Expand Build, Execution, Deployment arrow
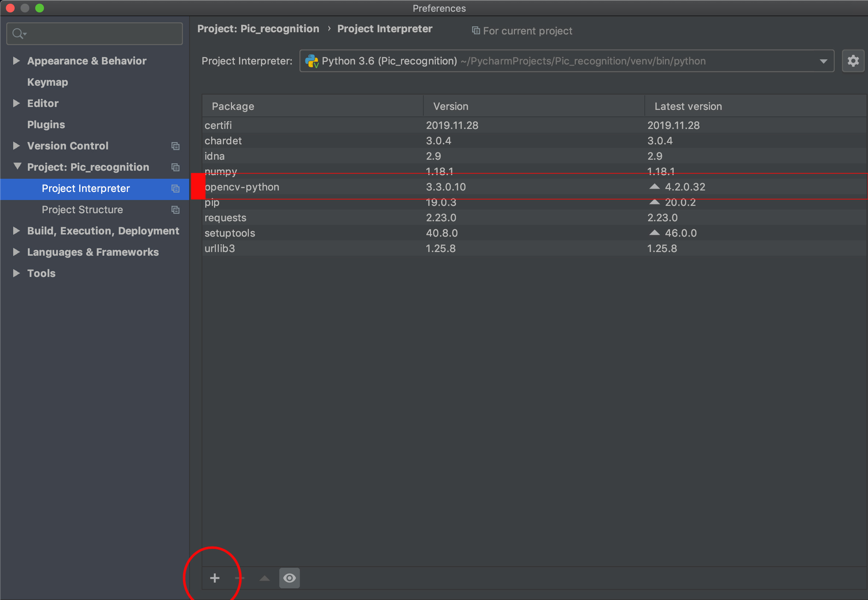This screenshot has height=600, width=868. [16, 230]
